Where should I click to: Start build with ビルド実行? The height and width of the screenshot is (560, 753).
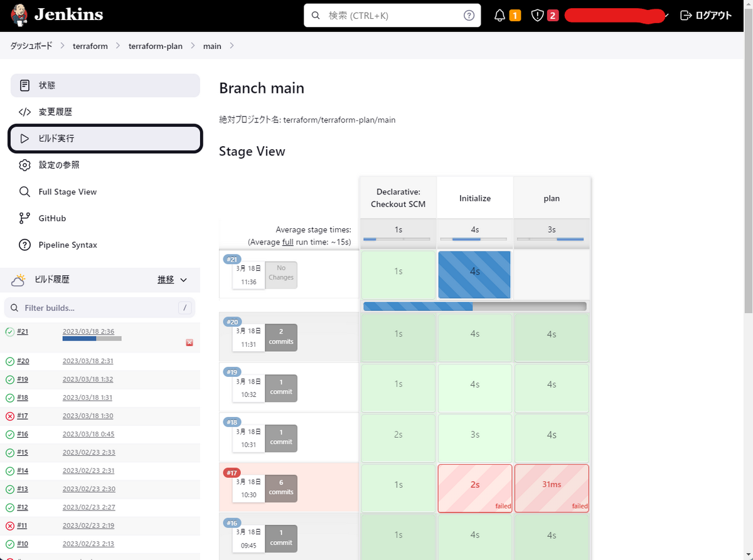point(105,139)
